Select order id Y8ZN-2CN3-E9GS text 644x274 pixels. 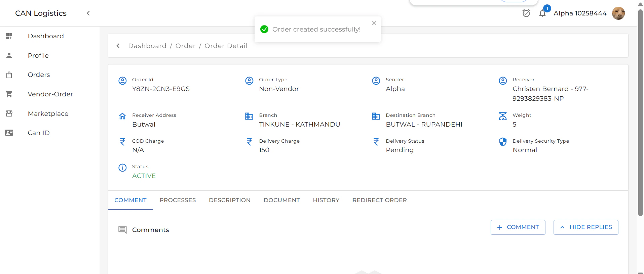(x=161, y=89)
